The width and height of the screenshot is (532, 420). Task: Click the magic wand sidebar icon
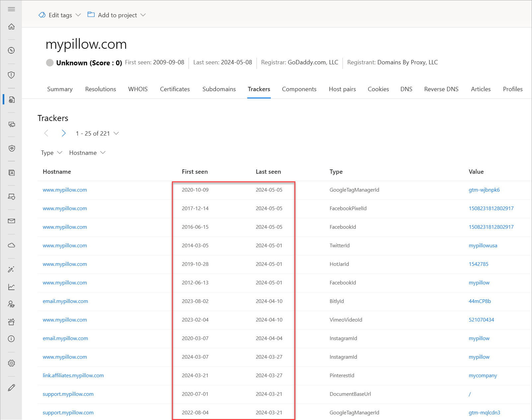pos(11,270)
